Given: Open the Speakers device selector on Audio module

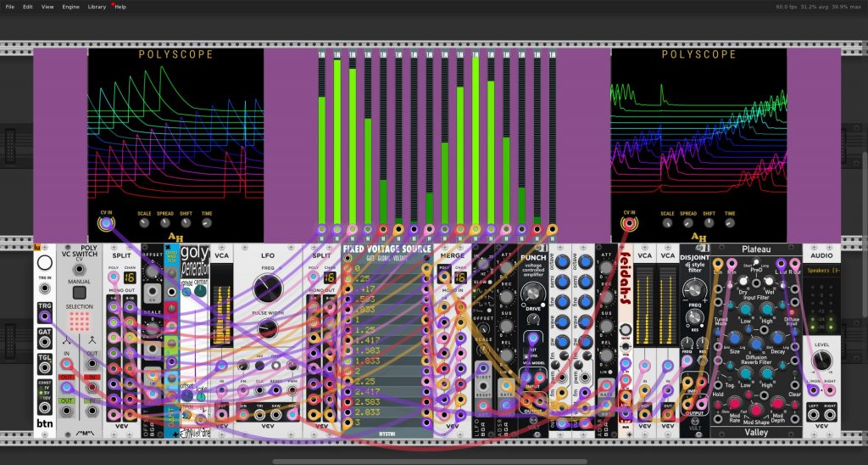Looking at the screenshot, I should click(x=822, y=271).
